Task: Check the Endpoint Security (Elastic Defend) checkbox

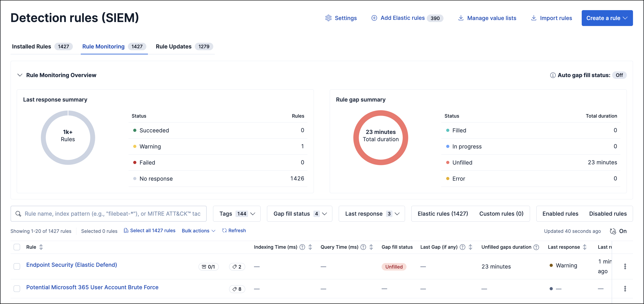Action: click(x=17, y=266)
